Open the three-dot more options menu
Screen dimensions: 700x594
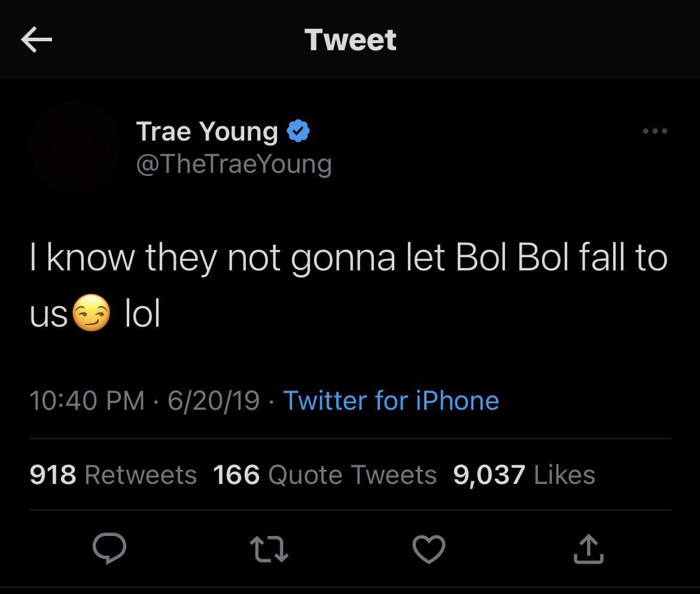coord(655,131)
